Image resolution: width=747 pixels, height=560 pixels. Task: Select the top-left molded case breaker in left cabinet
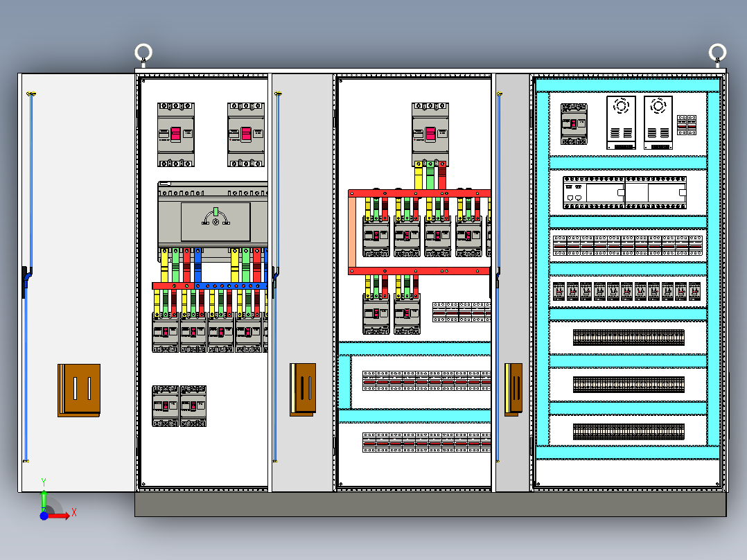pyautogui.click(x=176, y=134)
